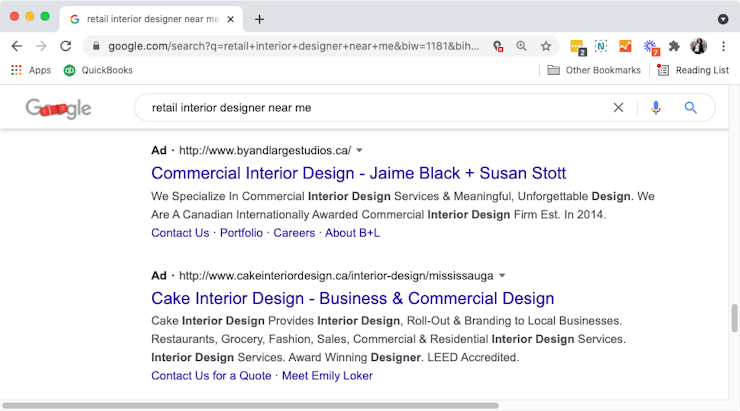Viewport: 740px width, 411px height.
Task: Click the vertical page scrollbar thumb
Action: tap(734, 318)
